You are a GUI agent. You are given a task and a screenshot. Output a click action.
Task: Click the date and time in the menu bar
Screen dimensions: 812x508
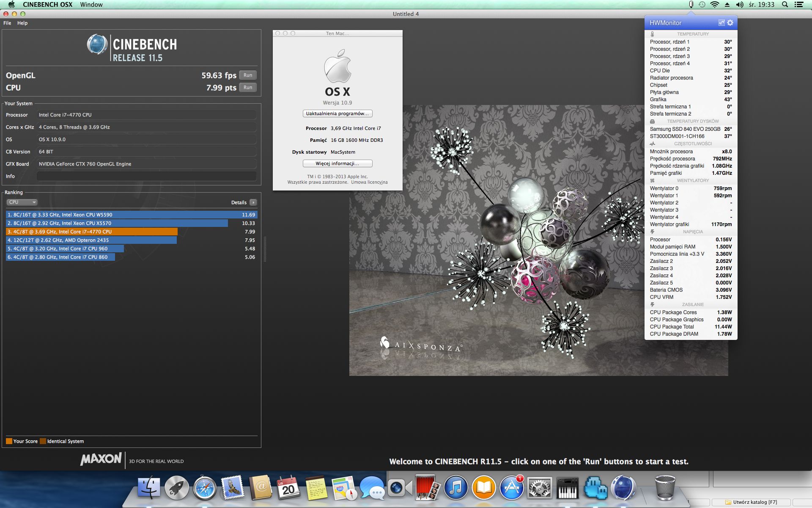[x=762, y=5]
